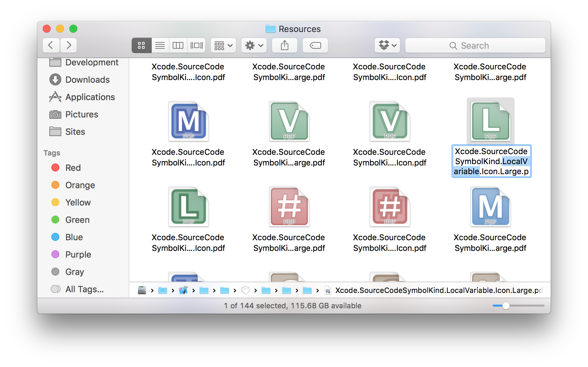This screenshot has height=367, width=588.
Task: Click the disk icon in path bar
Action: (142, 290)
